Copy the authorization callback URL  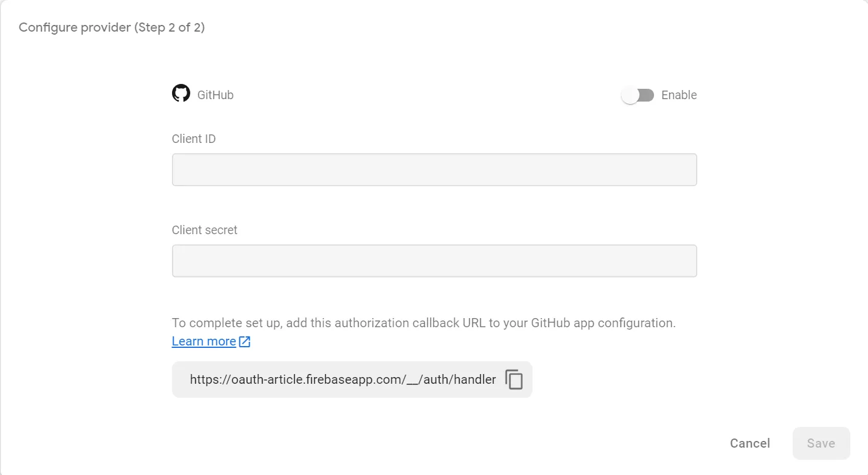[514, 380]
